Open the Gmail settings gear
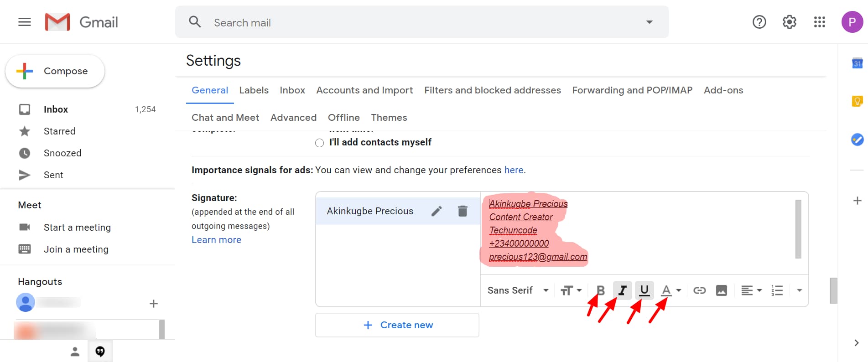 (x=789, y=22)
